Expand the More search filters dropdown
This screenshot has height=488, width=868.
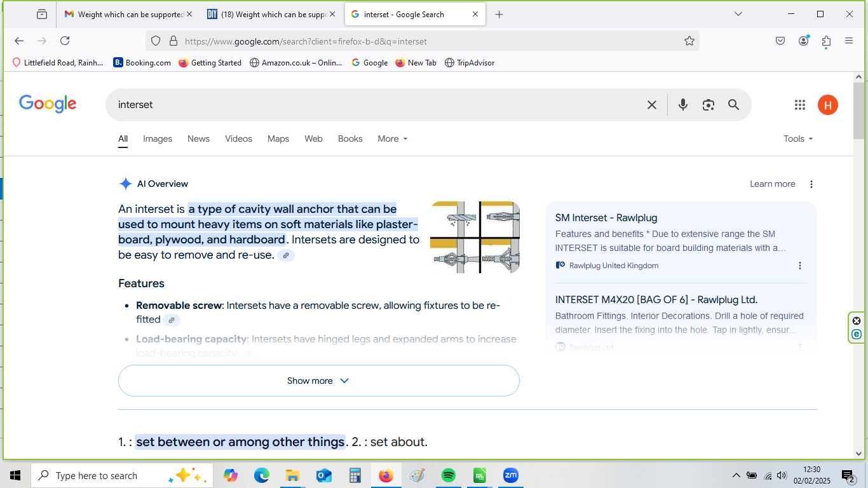(x=392, y=139)
